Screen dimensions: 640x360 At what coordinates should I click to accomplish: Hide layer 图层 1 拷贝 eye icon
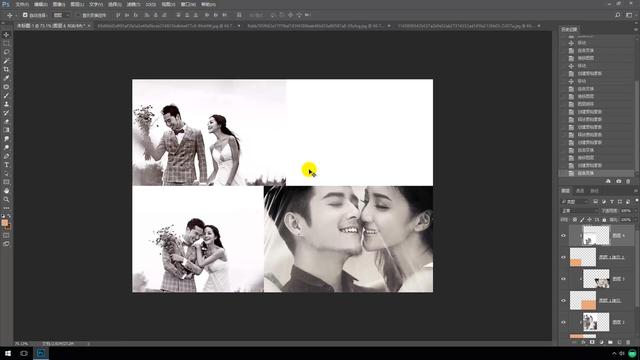(x=563, y=300)
